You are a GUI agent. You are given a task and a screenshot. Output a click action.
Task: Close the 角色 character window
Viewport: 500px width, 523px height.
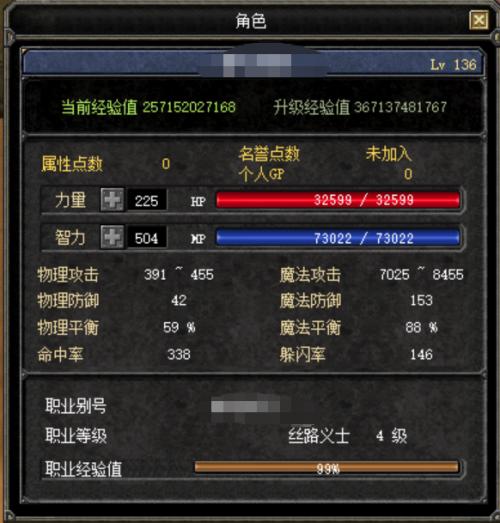479,21
